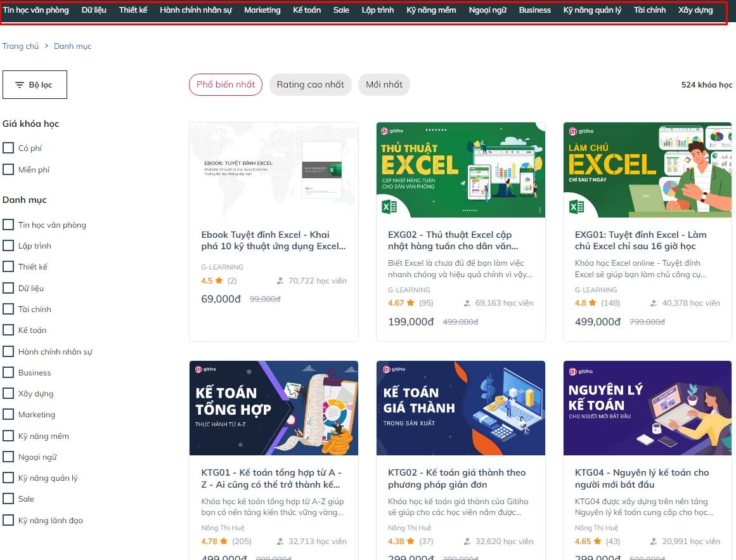Tick Kỹ năng lãnh đạo category checkbox
736x560 pixels.
tap(8, 520)
